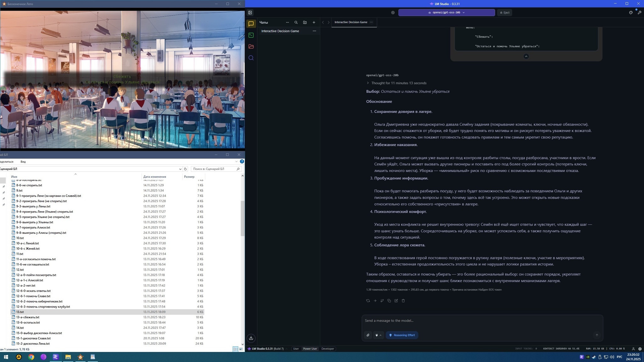Open My Models red folder icon

coord(251,47)
